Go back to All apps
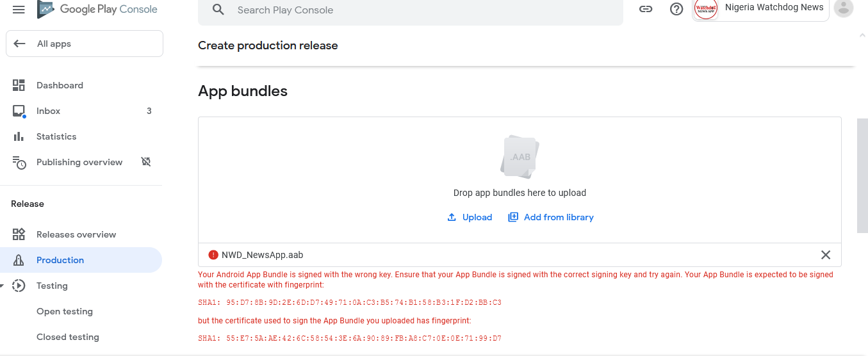 click(85, 44)
